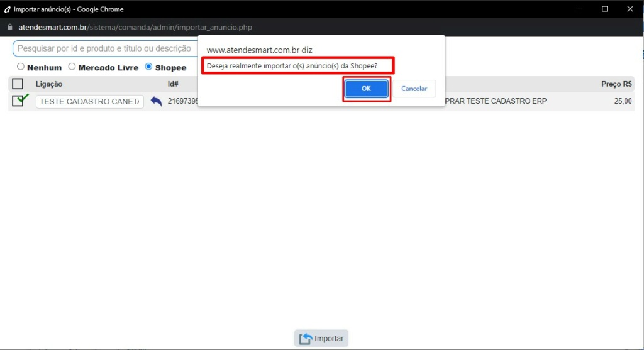Click the page URL in the address bar
The image size is (644, 350).
(135, 27)
